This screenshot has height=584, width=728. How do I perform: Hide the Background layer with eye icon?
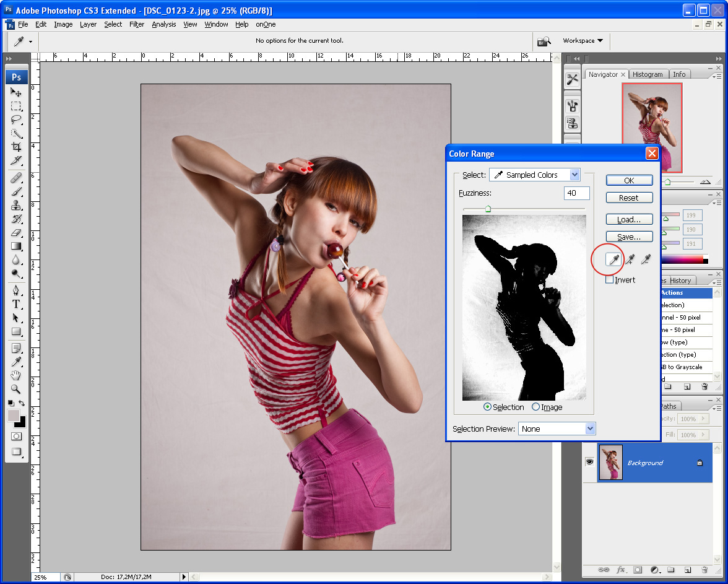pos(589,462)
